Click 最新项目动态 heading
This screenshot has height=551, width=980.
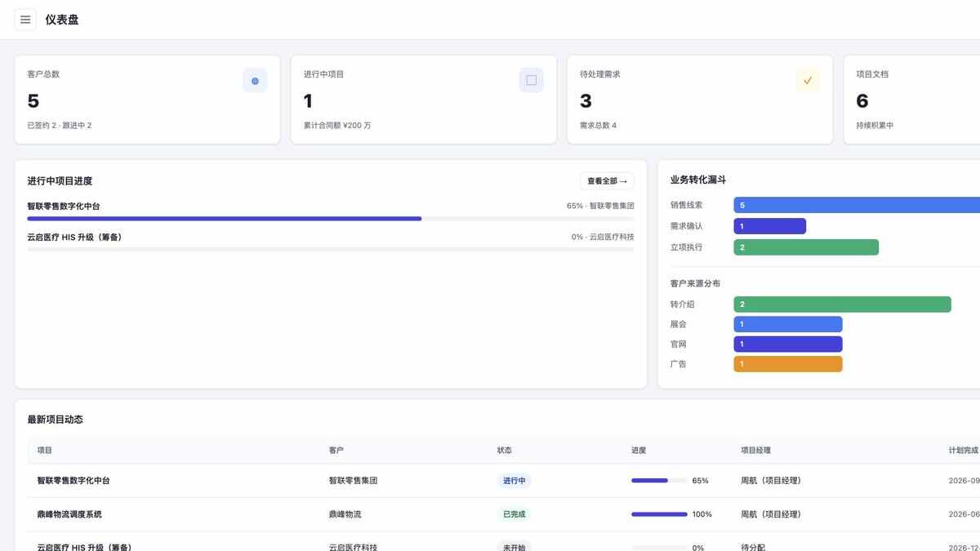[56, 420]
